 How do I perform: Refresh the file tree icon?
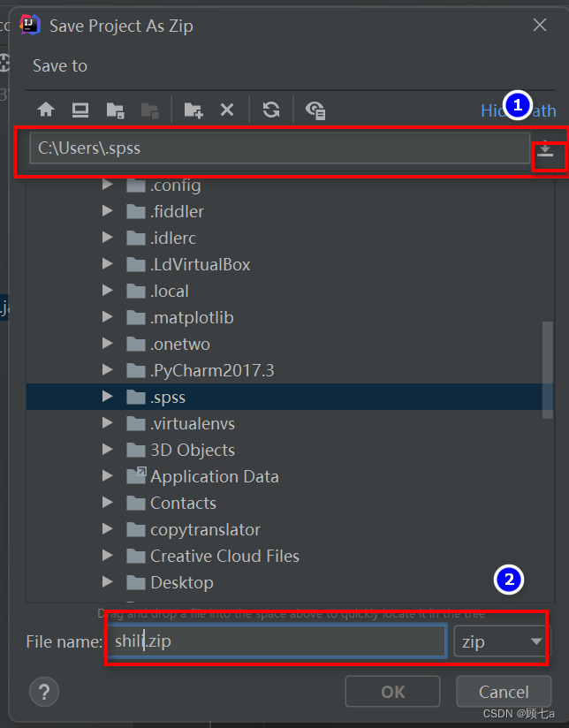[x=271, y=110]
